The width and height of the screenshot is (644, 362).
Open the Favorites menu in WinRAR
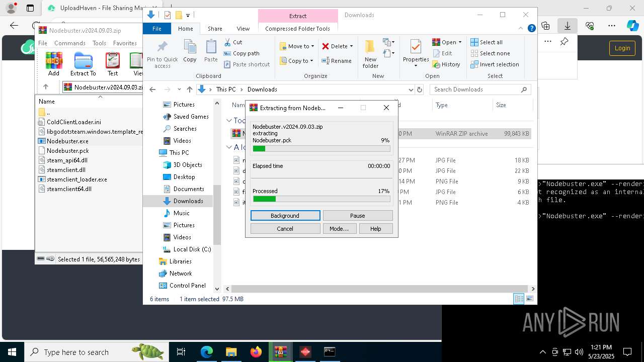click(x=125, y=43)
